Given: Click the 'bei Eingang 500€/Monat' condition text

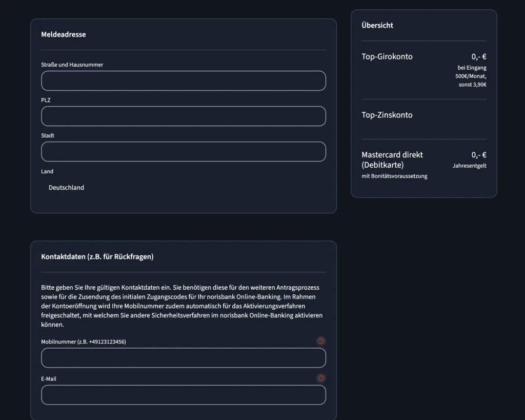Looking at the screenshot, I should pyautogui.click(x=471, y=72).
